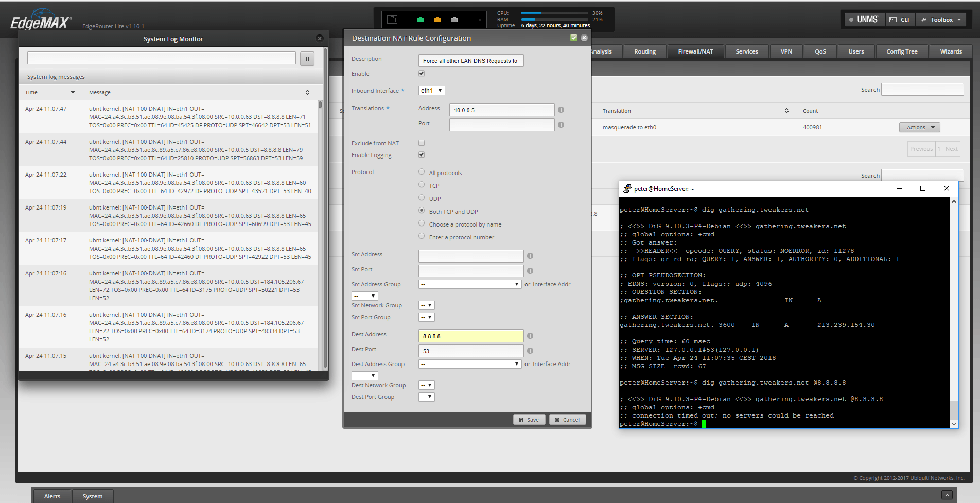This screenshot has width=980, height=503.
Task: Expand bottom panel with the arrow icon
Action: (947, 495)
